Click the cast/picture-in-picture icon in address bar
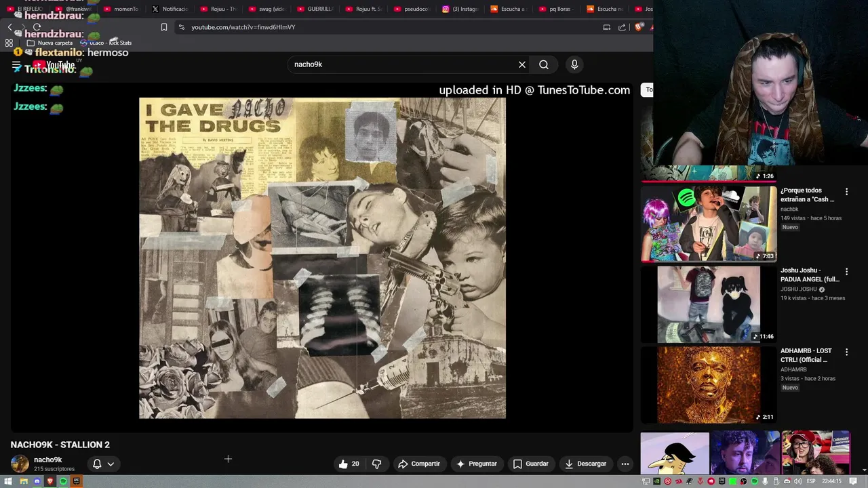This screenshot has width=868, height=488. coord(606,27)
